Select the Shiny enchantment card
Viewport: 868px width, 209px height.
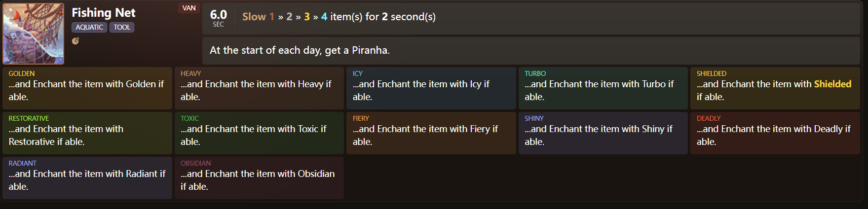(603, 133)
